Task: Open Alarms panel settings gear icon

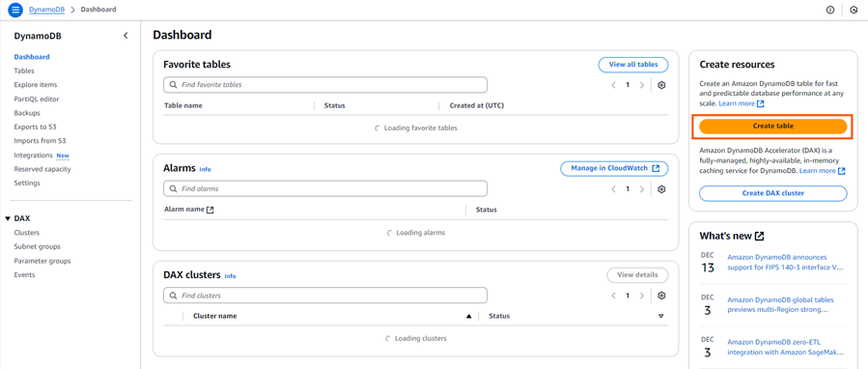Action: tap(661, 189)
